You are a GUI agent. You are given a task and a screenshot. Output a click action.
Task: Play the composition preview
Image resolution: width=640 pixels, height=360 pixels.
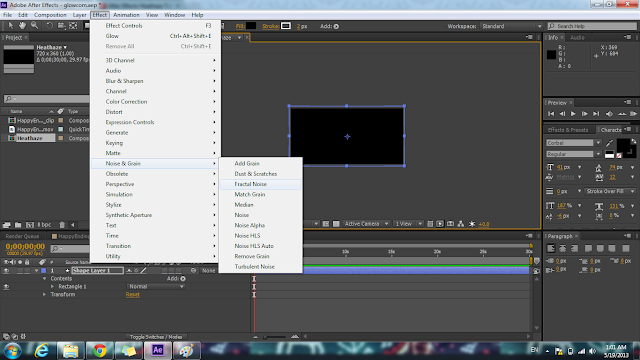(573, 114)
